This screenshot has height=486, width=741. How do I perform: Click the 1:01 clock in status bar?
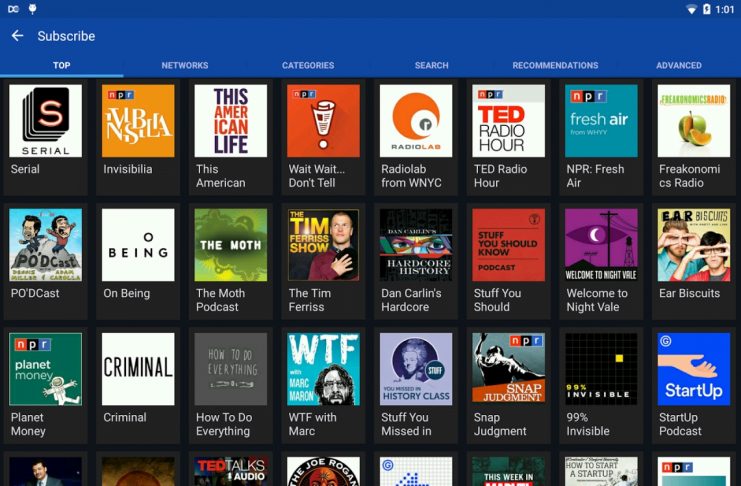(724, 9)
